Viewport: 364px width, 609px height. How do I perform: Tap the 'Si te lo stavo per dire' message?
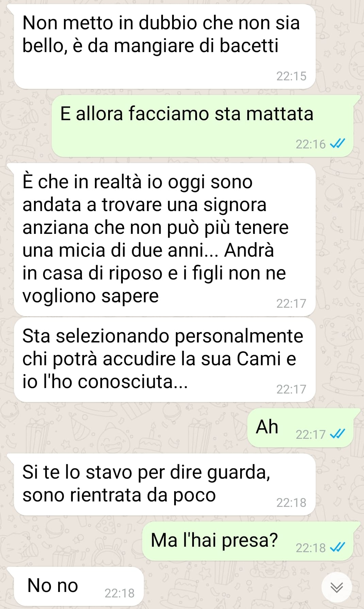[165, 484]
